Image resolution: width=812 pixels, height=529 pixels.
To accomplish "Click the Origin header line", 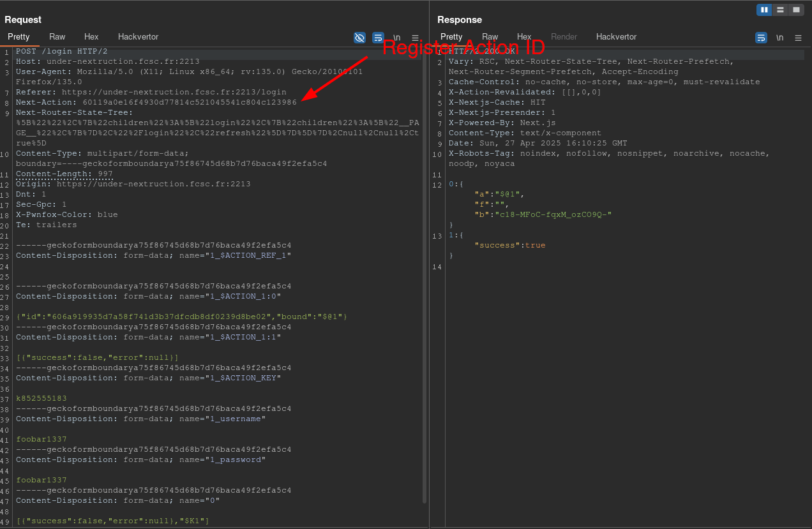I will click(133, 184).
